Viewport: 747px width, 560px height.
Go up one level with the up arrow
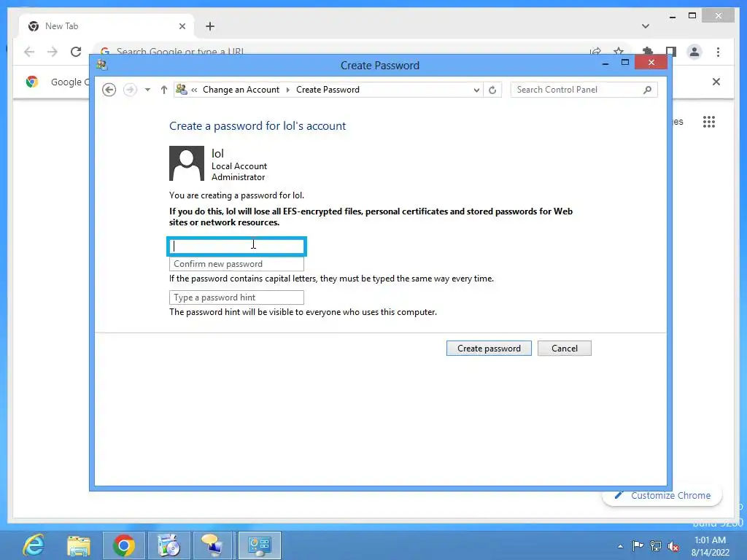pyautogui.click(x=164, y=90)
